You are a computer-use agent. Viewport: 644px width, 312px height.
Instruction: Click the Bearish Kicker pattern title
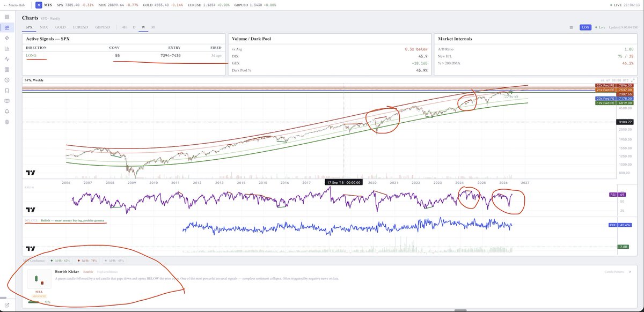pos(67,272)
